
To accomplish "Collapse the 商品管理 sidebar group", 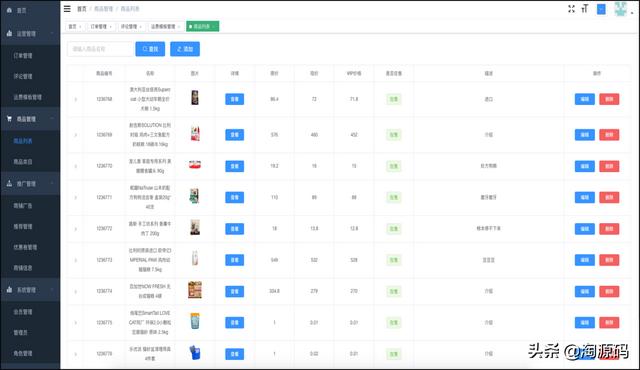I will pos(30,119).
